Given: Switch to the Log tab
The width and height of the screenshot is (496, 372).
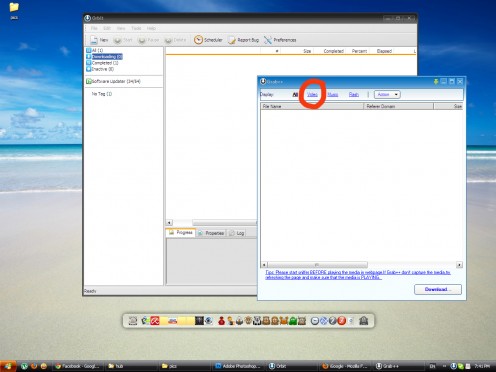Looking at the screenshot, I should pyautogui.click(x=237, y=233).
